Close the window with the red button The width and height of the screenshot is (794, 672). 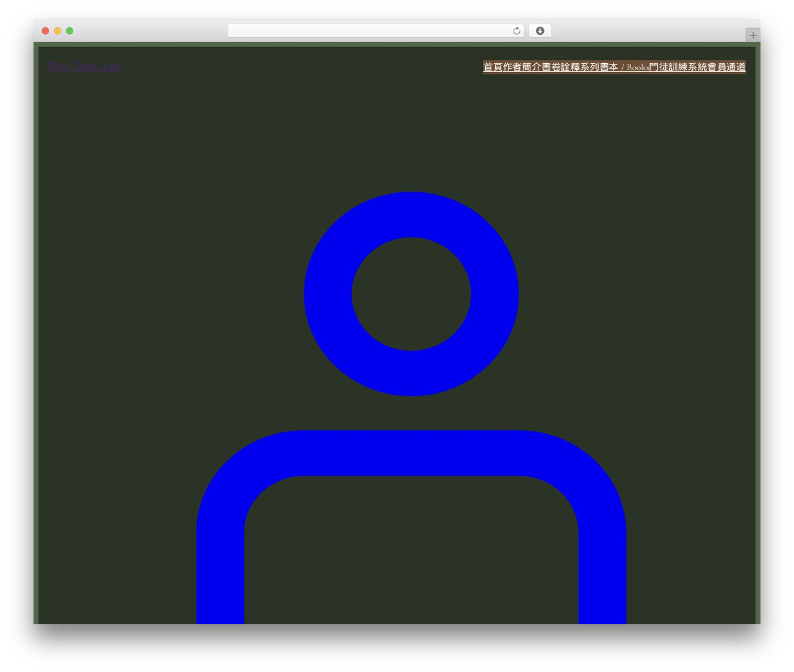point(45,31)
